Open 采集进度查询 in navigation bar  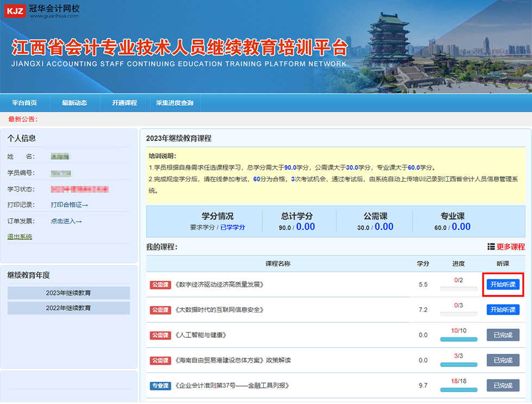coord(174,102)
